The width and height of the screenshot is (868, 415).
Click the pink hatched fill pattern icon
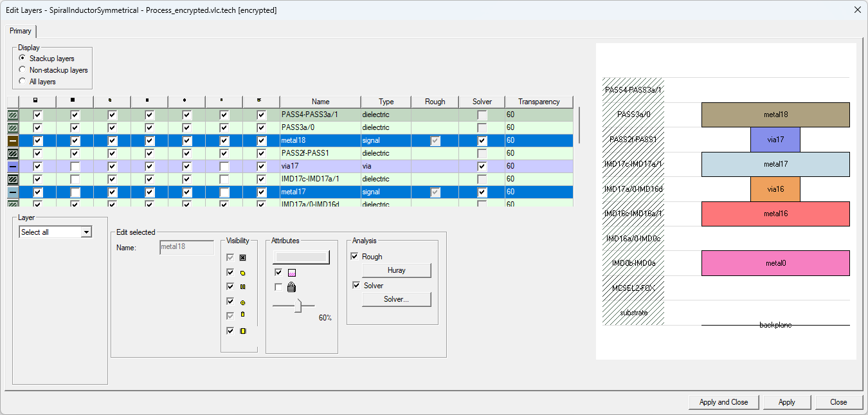click(x=291, y=272)
